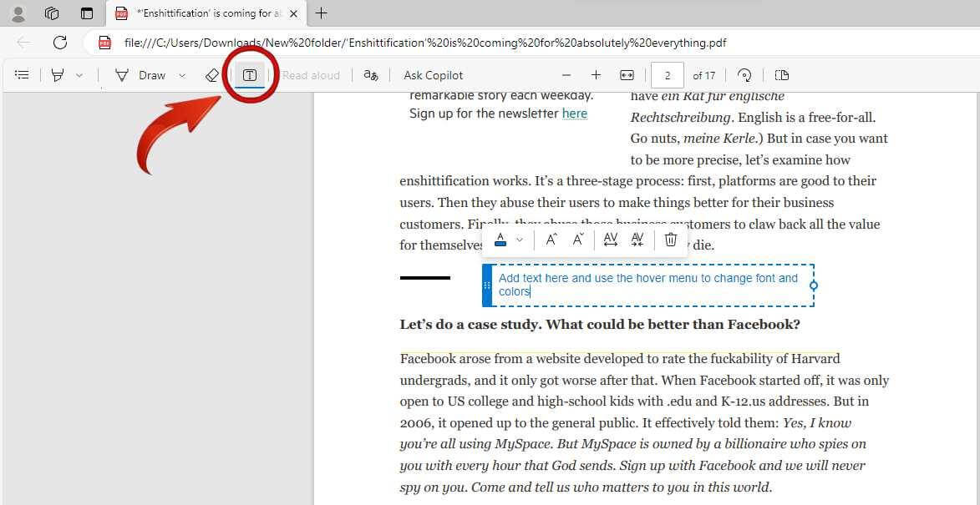980x505 pixels.
Task: Select the Highlight tool
Action: (x=58, y=75)
